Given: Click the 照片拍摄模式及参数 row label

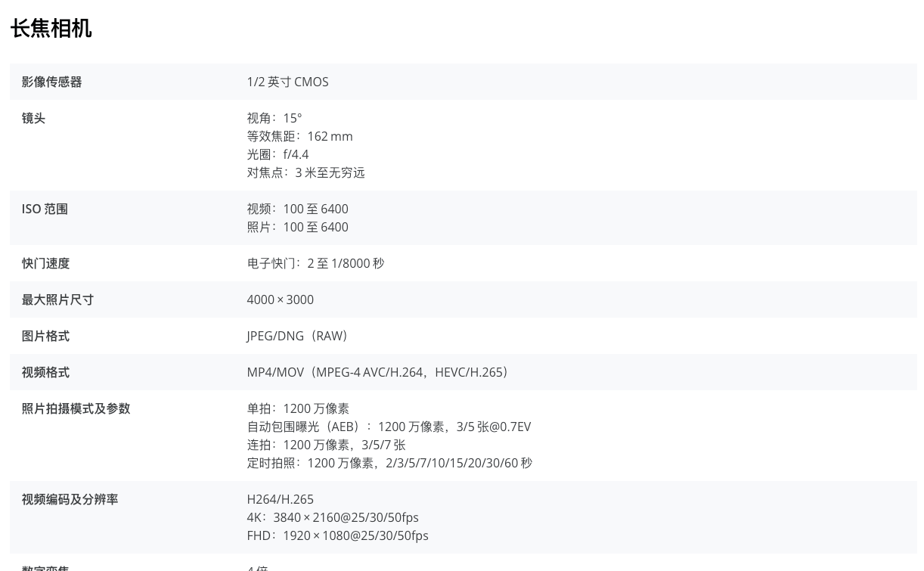Looking at the screenshot, I should tap(76, 408).
